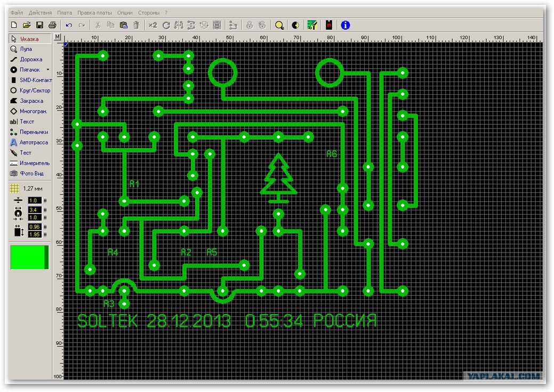Start the Автотрасса autoroute tool
The height and width of the screenshot is (392, 554).
30,142
